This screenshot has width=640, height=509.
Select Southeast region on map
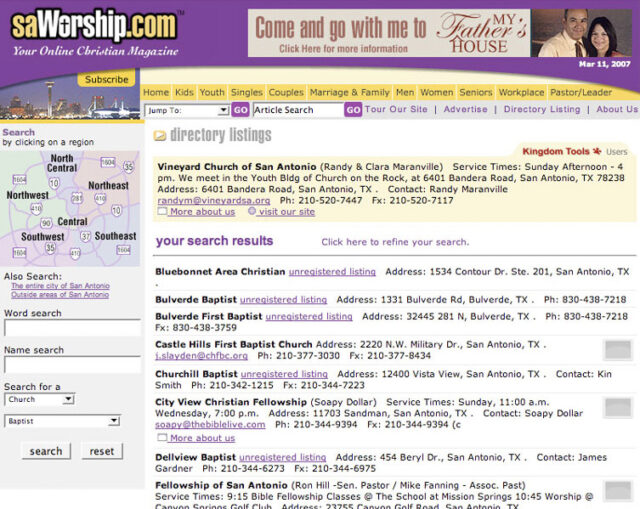pyautogui.click(x=116, y=236)
